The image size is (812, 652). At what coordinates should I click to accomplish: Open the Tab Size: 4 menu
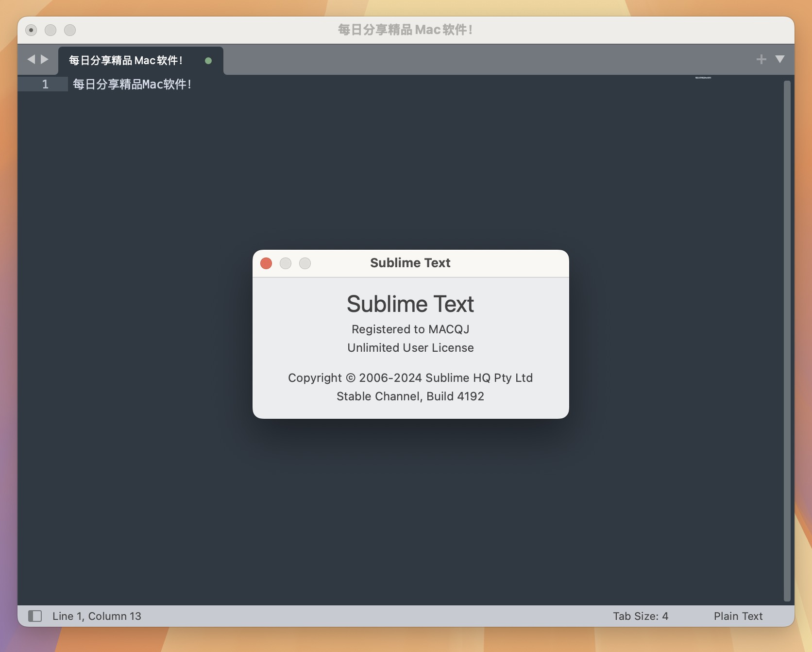[640, 616]
